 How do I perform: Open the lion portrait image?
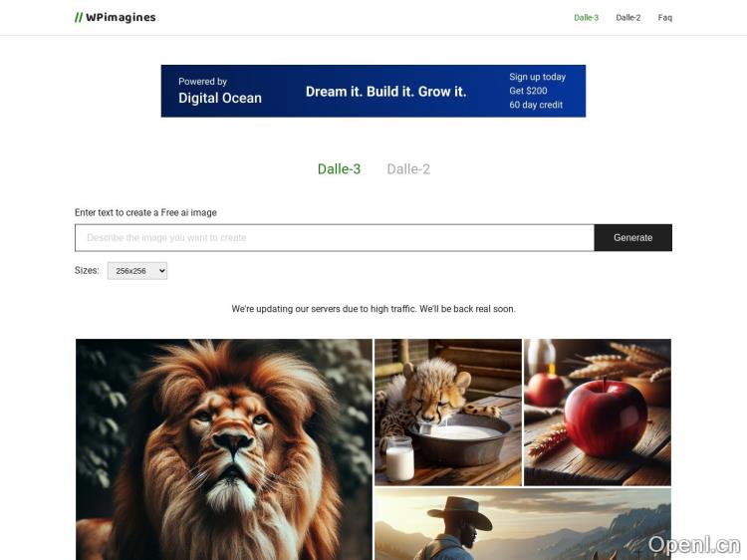click(x=224, y=449)
